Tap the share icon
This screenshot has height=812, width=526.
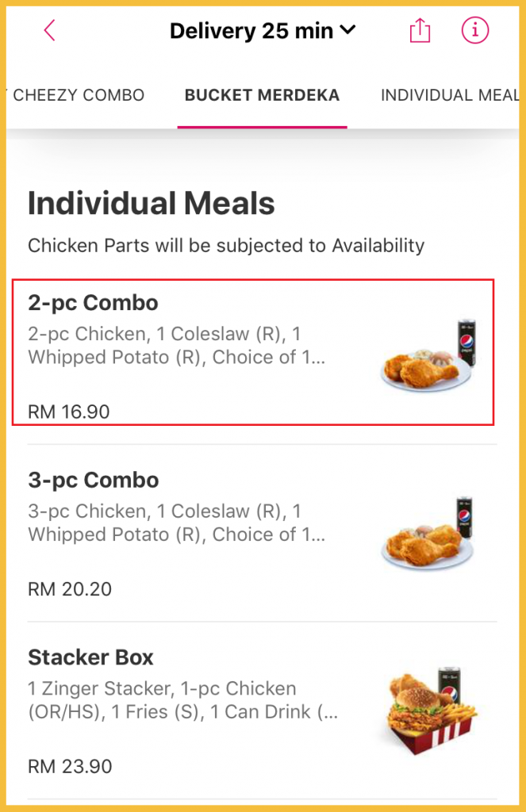click(419, 31)
